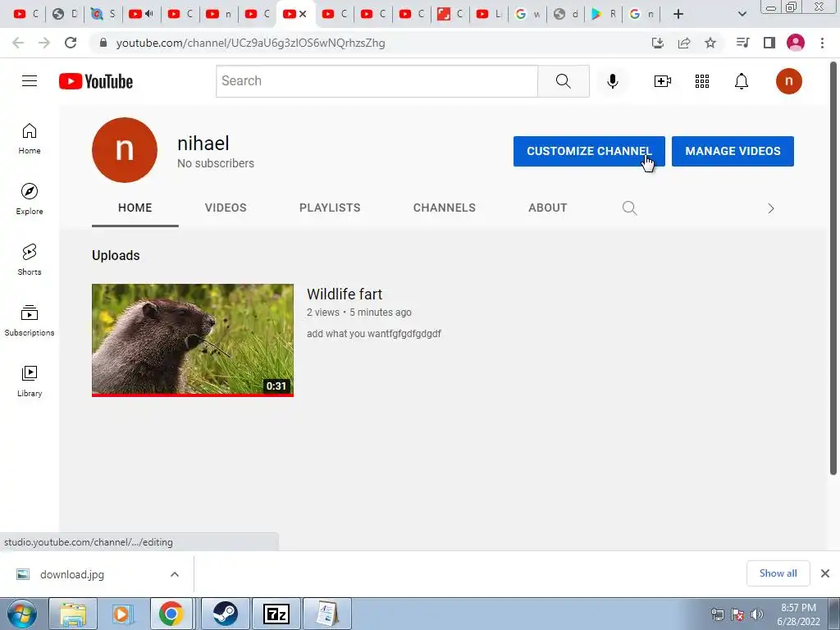This screenshot has height=630, width=840.
Task: Open the Wildlife fart video title
Action: point(345,294)
